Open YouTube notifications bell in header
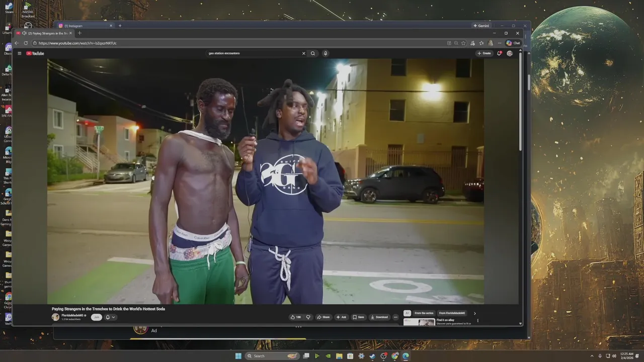 coord(500,53)
